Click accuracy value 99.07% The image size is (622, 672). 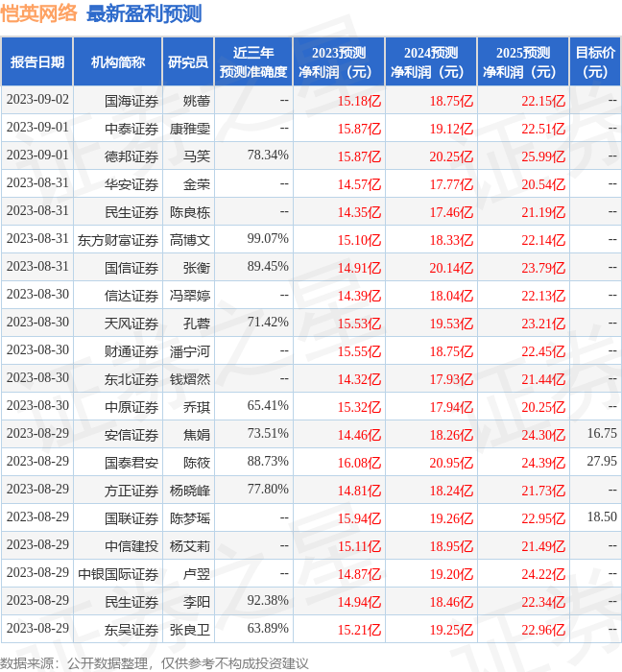tap(268, 239)
